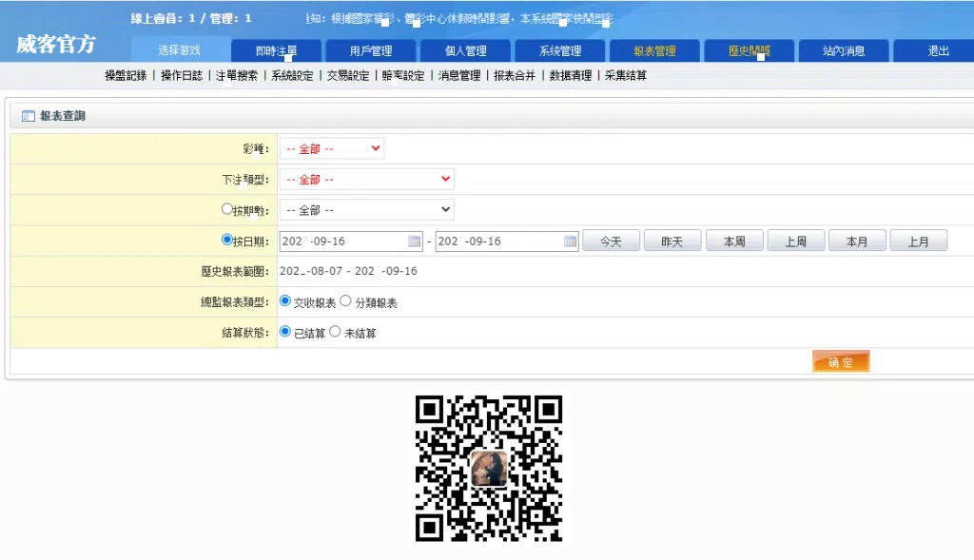Choose 分類報表 report type
Viewport: 974px width, 560px height.
pos(345,301)
